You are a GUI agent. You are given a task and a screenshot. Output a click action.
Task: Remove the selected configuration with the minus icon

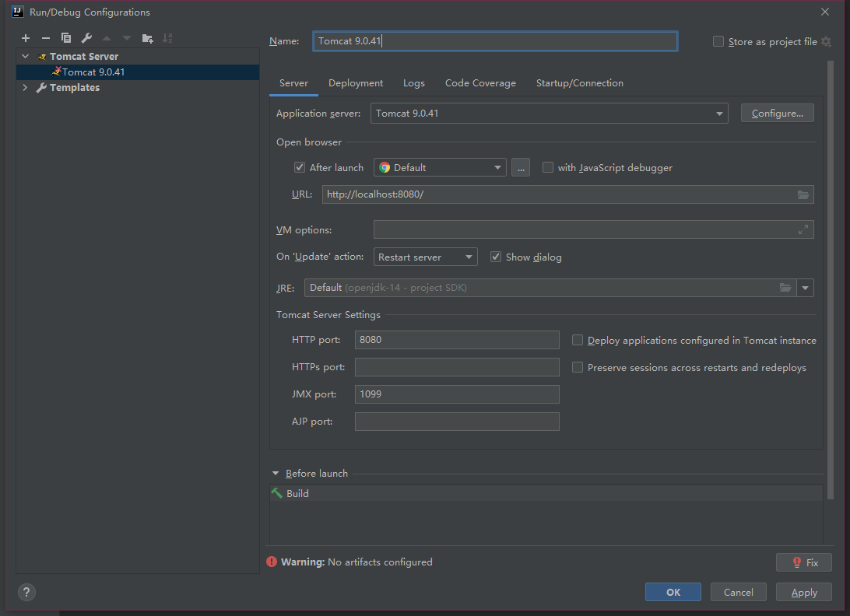46,38
